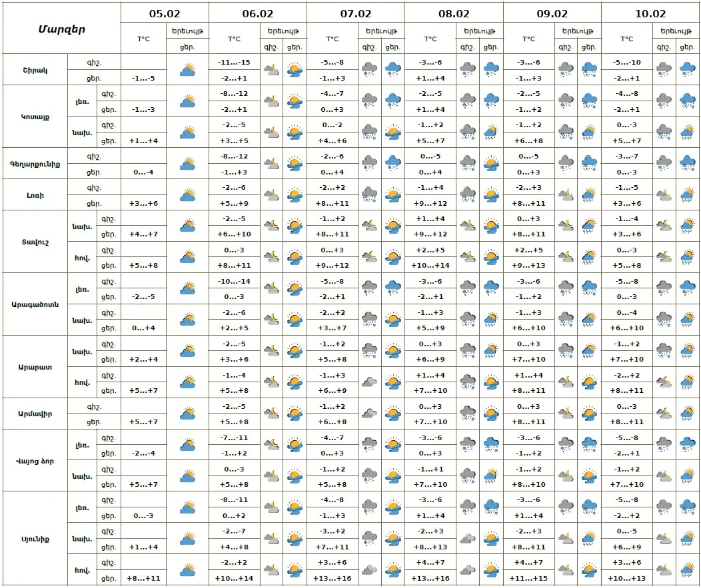The image size is (701, 588).
Task: Click Gegharkunik's 06.02 nighttime moon-cloud icon
Action: click(x=271, y=163)
